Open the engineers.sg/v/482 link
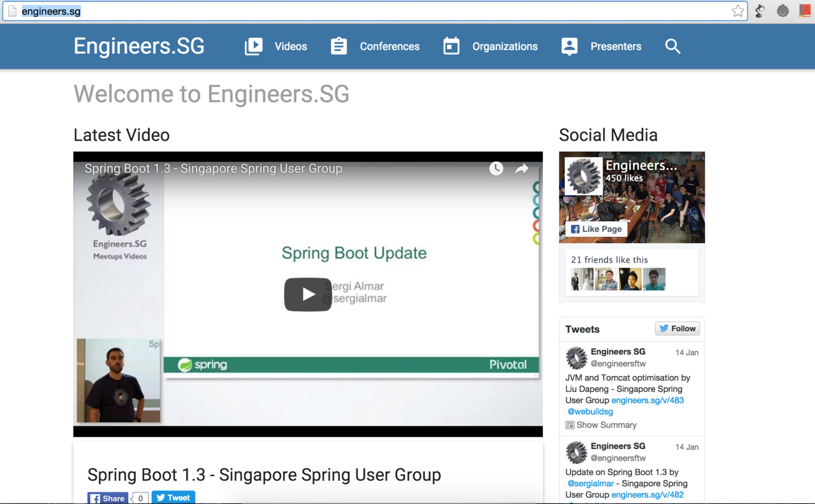The image size is (815, 504). [648, 494]
